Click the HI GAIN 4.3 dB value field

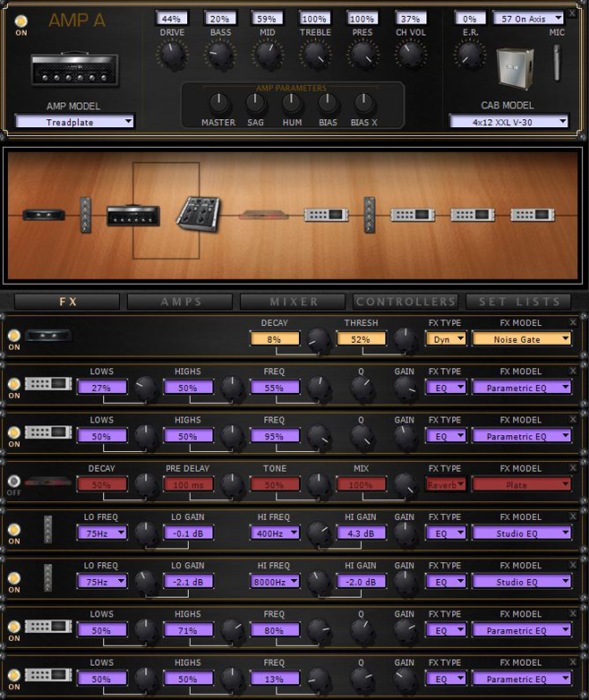[x=361, y=533]
